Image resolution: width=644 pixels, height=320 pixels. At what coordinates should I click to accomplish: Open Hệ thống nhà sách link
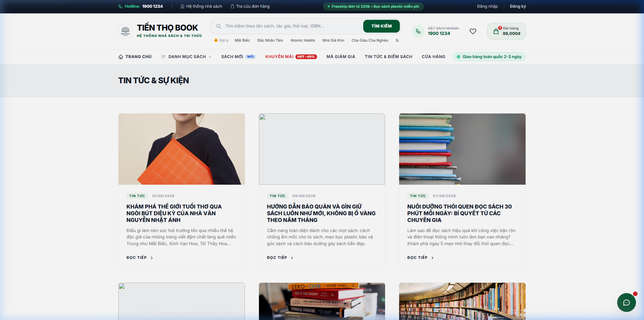tap(201, 6)
